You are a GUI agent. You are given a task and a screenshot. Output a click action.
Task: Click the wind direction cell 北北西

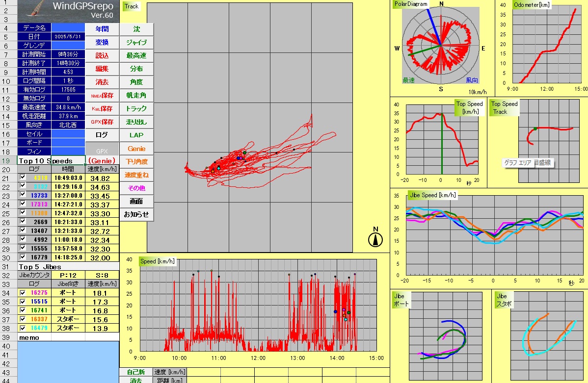(68, 125)
